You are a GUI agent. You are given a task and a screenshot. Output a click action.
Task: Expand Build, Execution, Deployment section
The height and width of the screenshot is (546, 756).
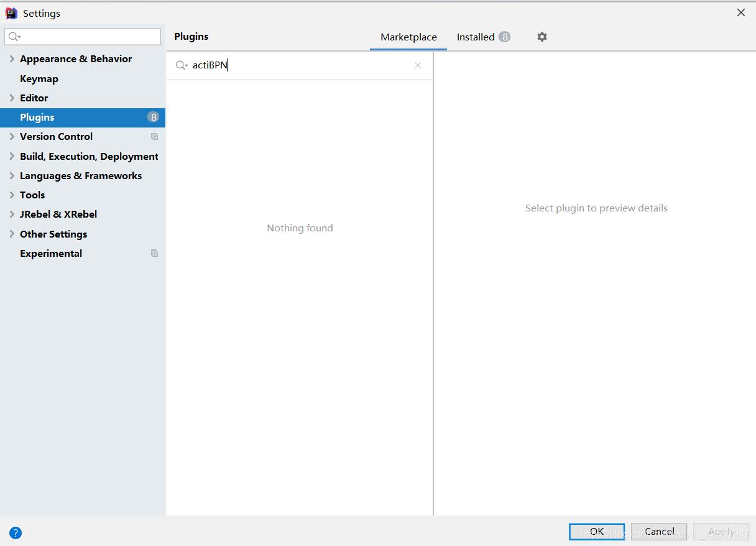[12, 156]
